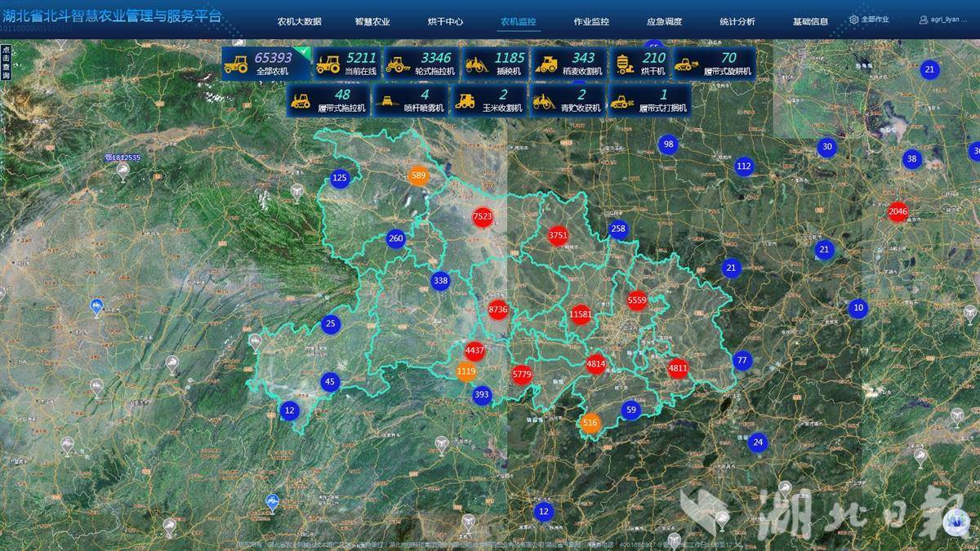Click the red 11581 cluster marker
Screen dimensions: 980x551
[581, 314]
